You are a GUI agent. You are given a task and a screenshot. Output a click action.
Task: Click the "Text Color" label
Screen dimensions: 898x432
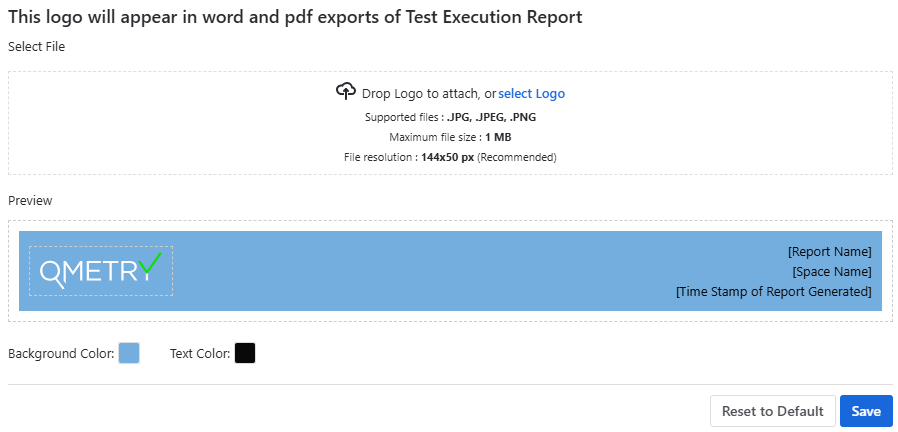[x=200, y=354]
